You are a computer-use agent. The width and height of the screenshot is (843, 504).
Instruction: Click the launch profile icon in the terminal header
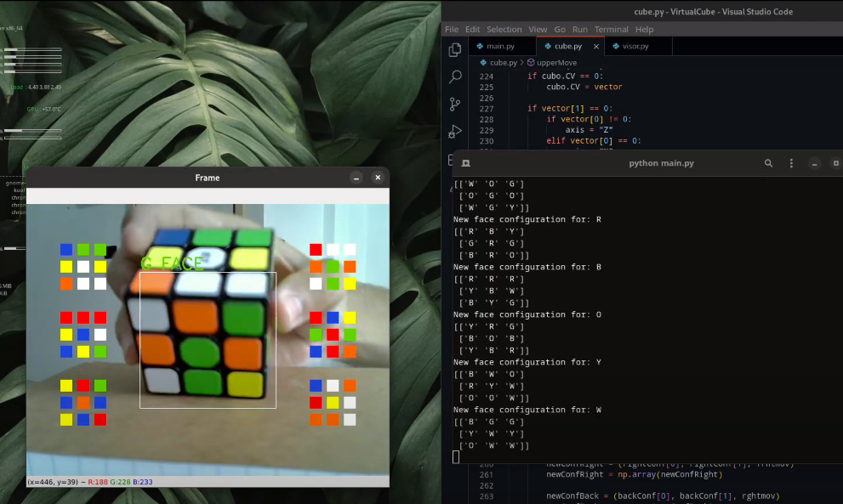(x=465, y=163)
